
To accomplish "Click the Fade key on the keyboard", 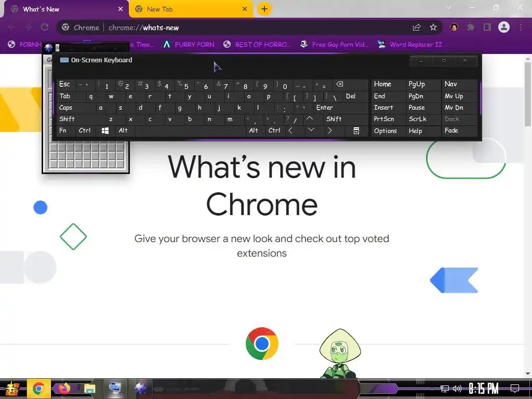I will (459, 130).
